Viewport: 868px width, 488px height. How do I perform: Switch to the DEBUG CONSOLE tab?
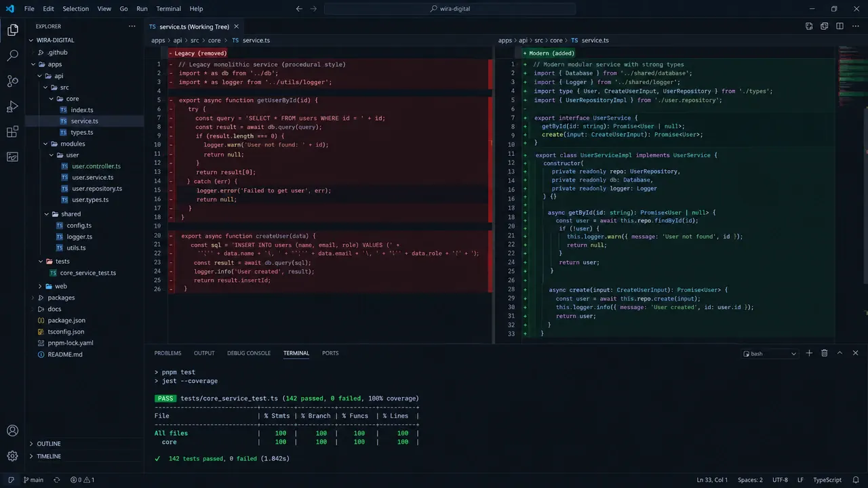coord(249,353)
